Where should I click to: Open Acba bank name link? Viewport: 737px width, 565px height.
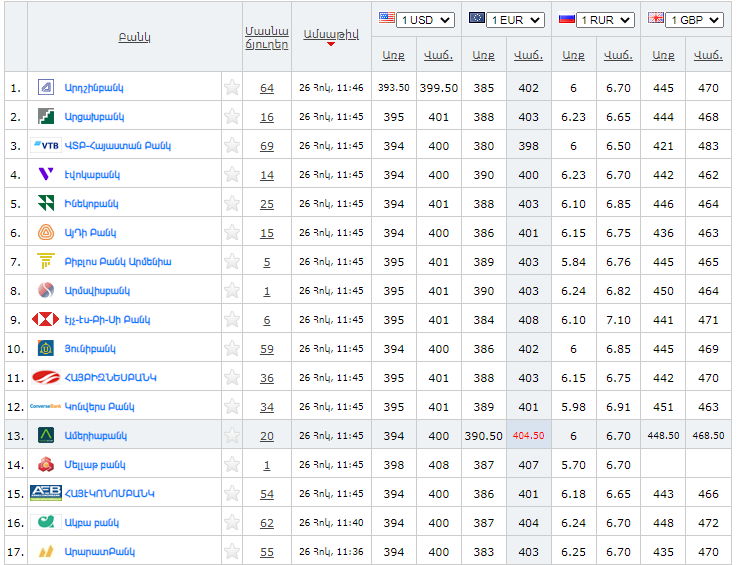(92, 523)
